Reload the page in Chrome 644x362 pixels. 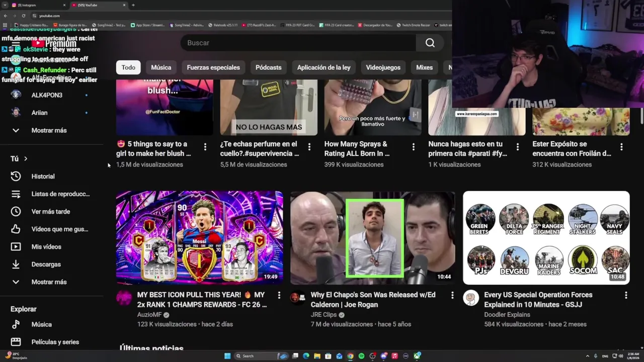23,16
